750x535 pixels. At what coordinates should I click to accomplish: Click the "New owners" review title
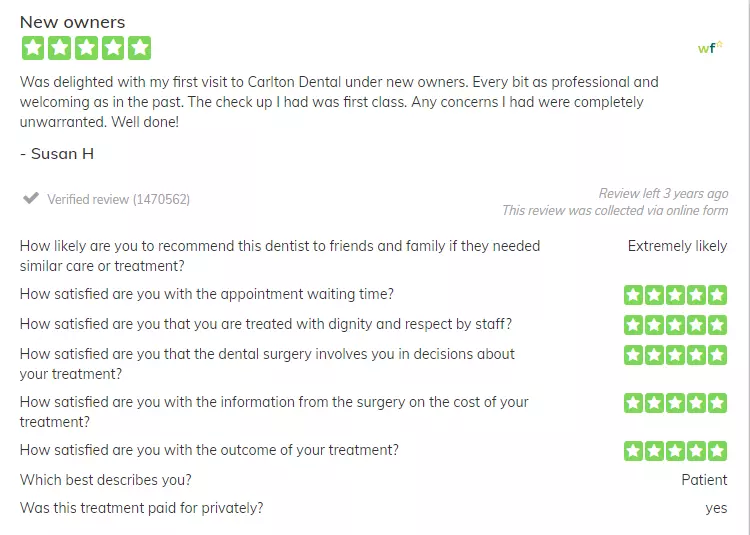(72, 22)
